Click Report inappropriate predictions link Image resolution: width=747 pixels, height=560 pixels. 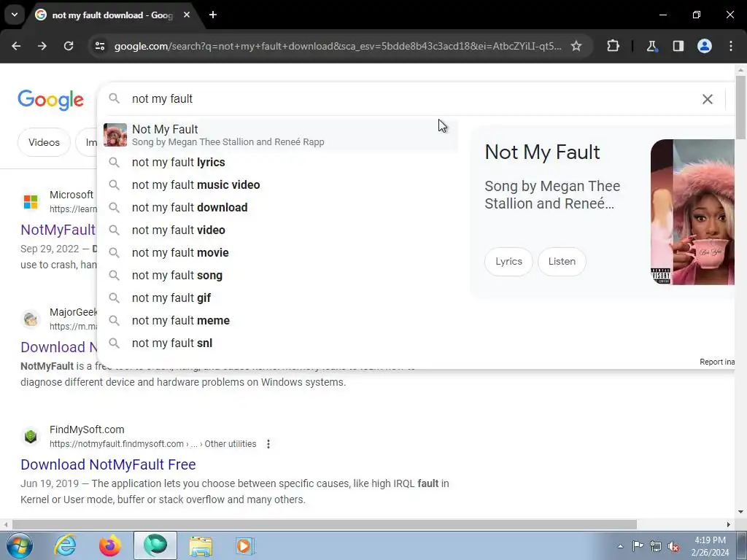pos(717,362)
